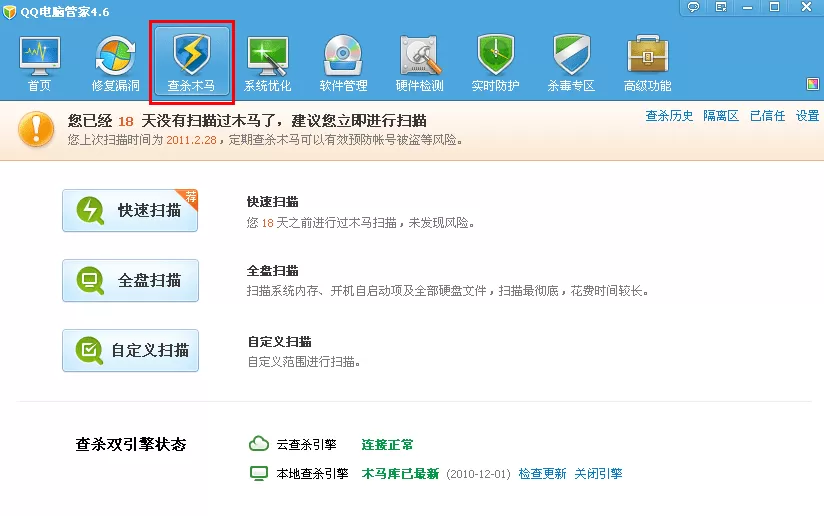Click the 全盘扫描 description heading
The width and height of the screenshot is (824, 516).
273,271
